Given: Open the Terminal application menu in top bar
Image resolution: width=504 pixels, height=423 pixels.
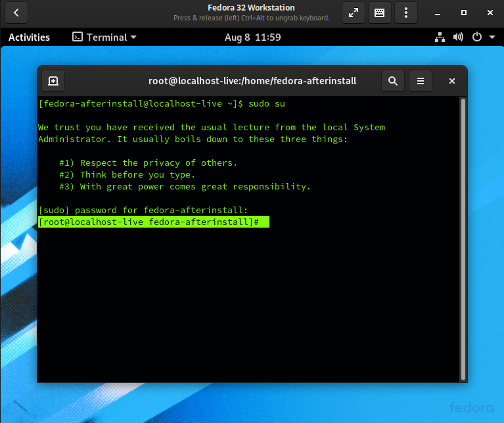Looking at the screenshot, I should click(104, 37).
